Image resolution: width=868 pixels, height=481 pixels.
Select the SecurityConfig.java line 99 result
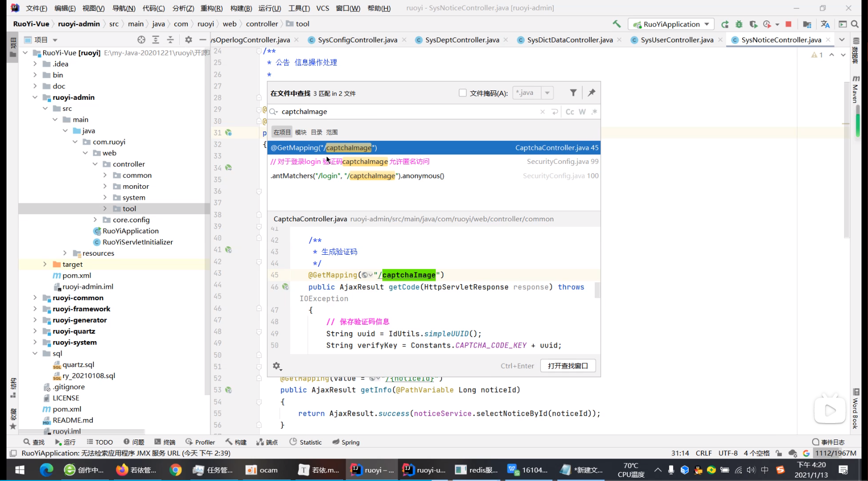(x=434, y=162)
